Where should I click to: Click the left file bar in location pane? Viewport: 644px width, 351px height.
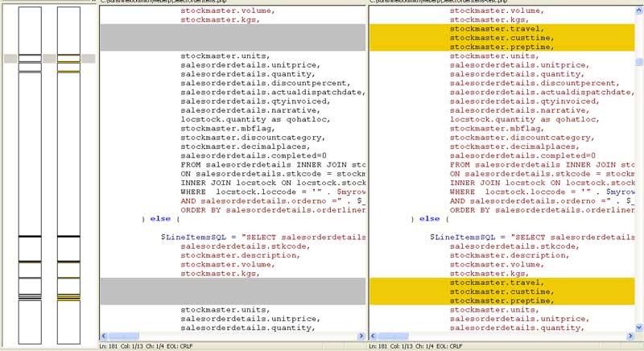pyautogui.click(x=29, y=161)
